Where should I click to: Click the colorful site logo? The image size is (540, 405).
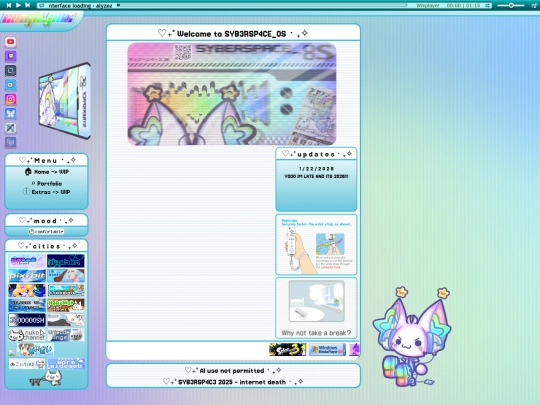pos(39,19)
